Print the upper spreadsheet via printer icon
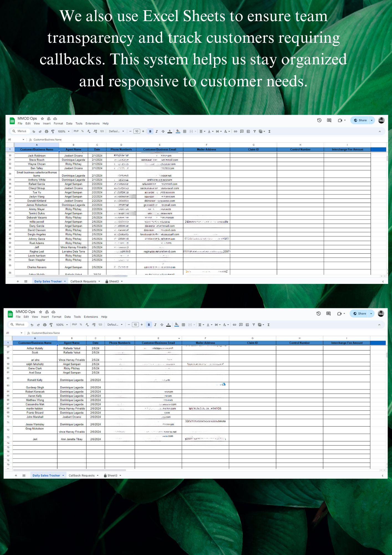The width and height of the screenshot is (392, 555). point(46,132)
